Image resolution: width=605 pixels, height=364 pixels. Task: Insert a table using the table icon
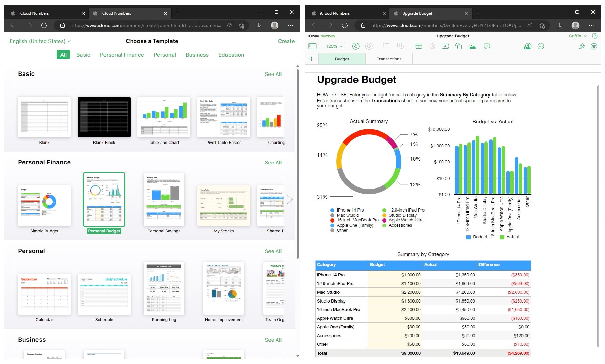click(x=419, y=46)
